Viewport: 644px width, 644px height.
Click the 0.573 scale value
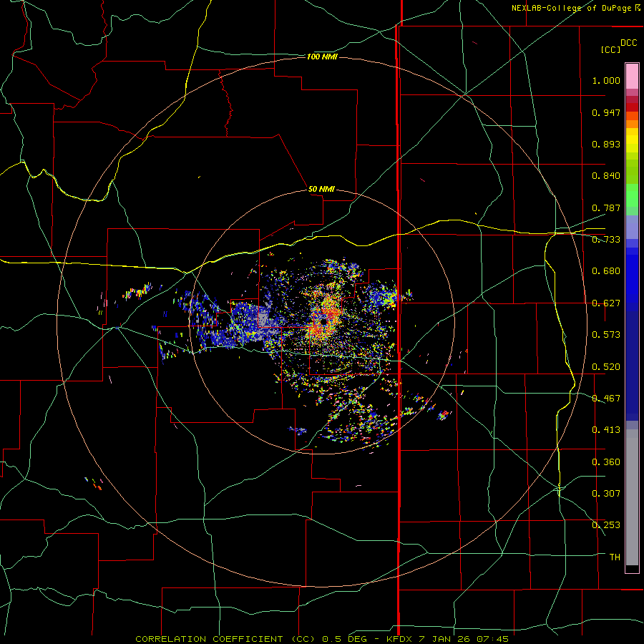coord(606,334)
